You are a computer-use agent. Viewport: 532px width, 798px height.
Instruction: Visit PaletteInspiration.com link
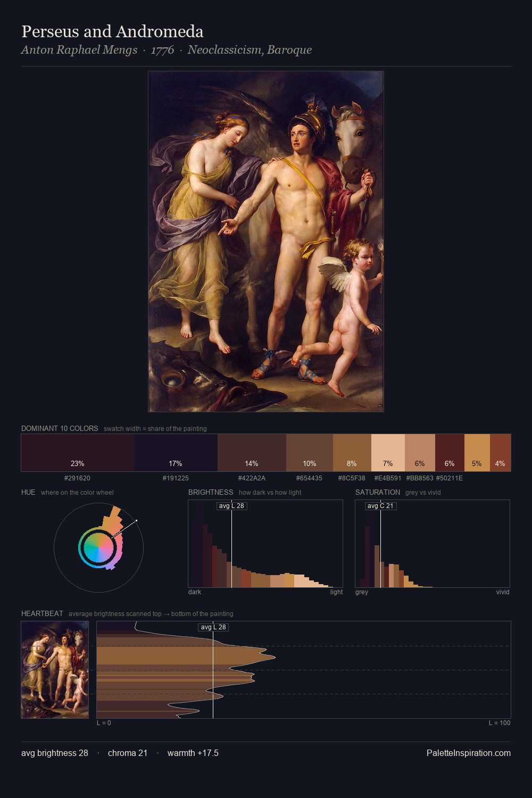pyautogui.click(x=469, y=753)
